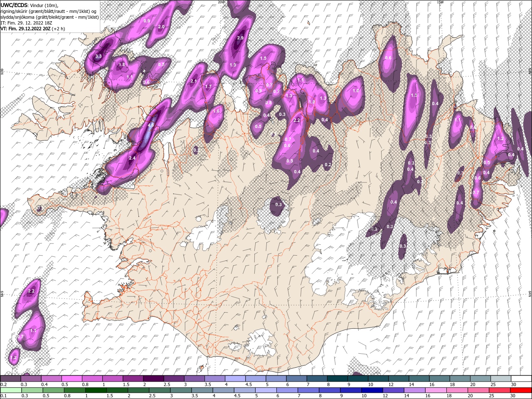Click the 2.9 value label near 20W
This screenshot has width=532, height=399.
pos(240,38)
